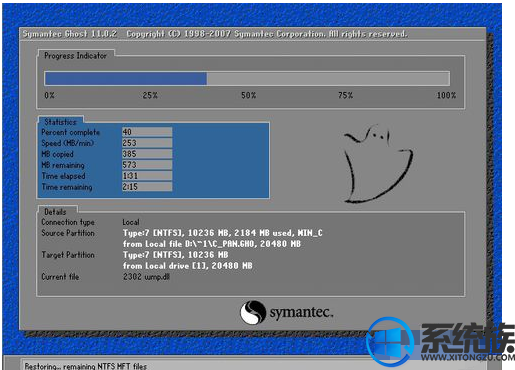The width and height of the screenshot is (515, 370).
Task: Select the Details group label
Action: (55, 212)
